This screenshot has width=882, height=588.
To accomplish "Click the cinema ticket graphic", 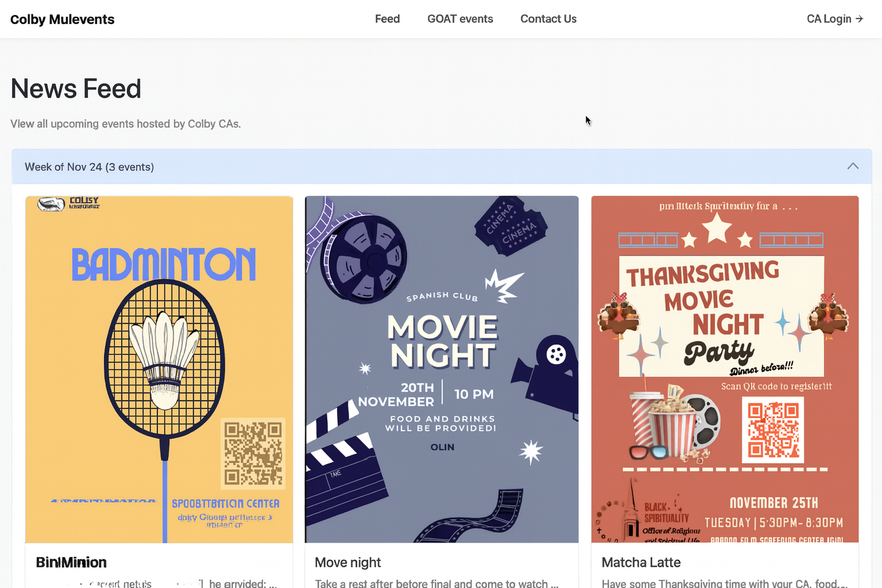I will coord(510,226).
